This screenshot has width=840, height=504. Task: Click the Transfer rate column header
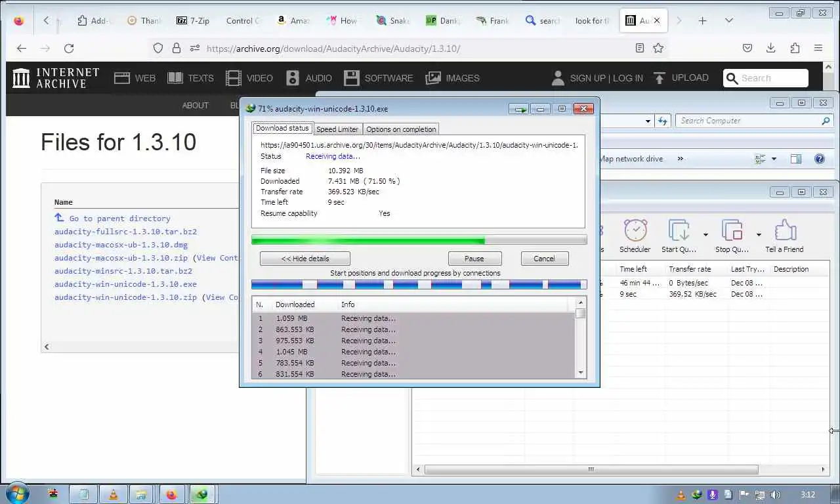point(690,269)
